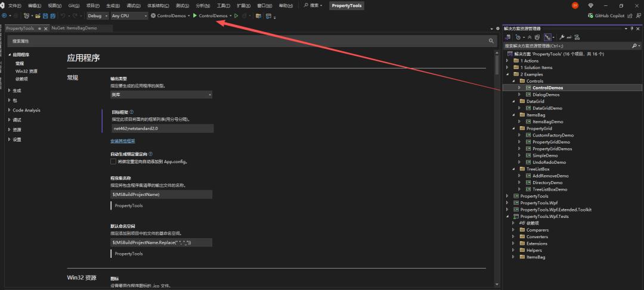The height and width of the screenshot is (290, 644).
Task: Select TreeListBoxDemo project in tree
Action: coord(550,189)
